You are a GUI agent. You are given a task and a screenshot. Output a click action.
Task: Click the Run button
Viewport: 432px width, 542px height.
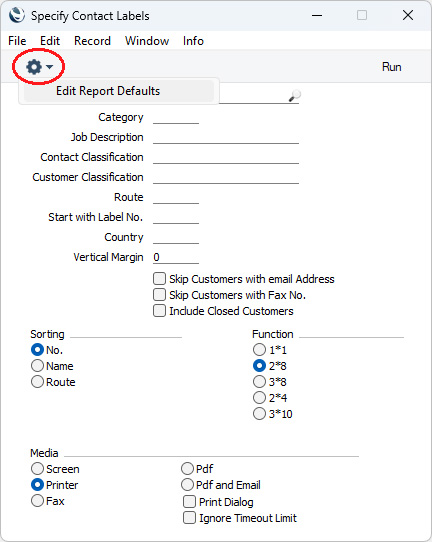pyautogui.click(x=392, y=67)
